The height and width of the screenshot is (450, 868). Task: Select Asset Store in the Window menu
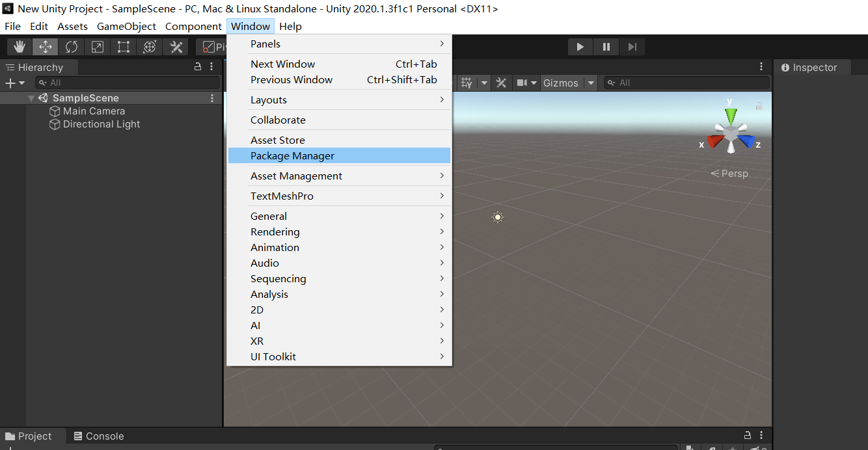coord(276,140)
